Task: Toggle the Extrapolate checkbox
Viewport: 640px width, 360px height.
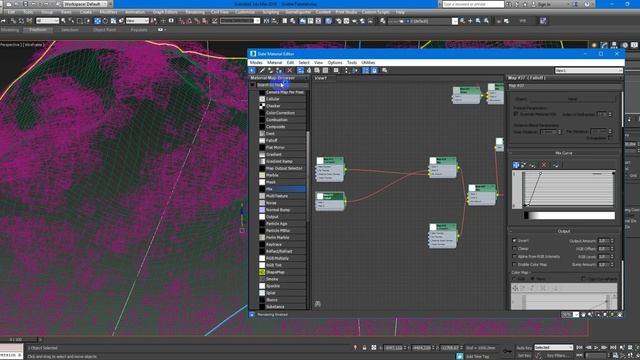Action: (x=610, y=138)
